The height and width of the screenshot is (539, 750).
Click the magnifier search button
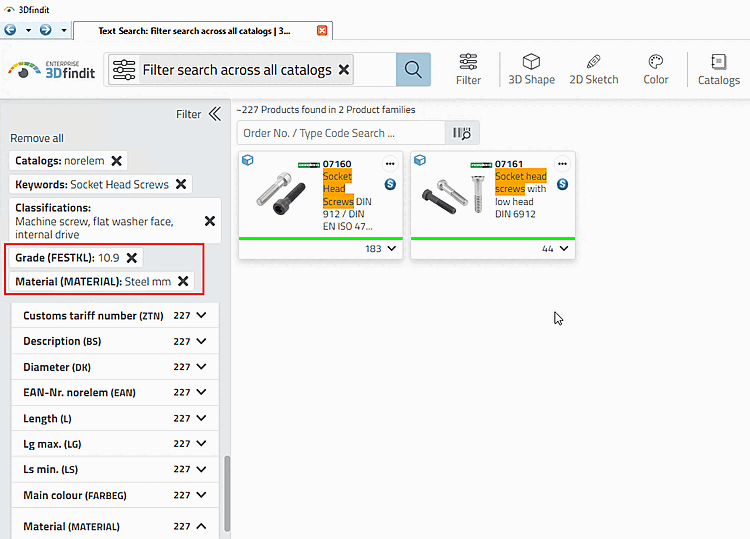coord(413,70)
